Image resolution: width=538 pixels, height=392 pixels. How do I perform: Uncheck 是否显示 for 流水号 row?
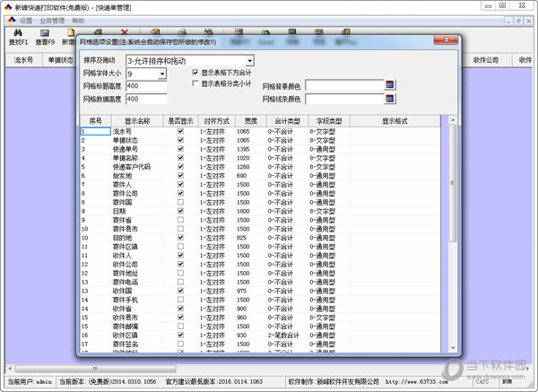coord(180,131)
